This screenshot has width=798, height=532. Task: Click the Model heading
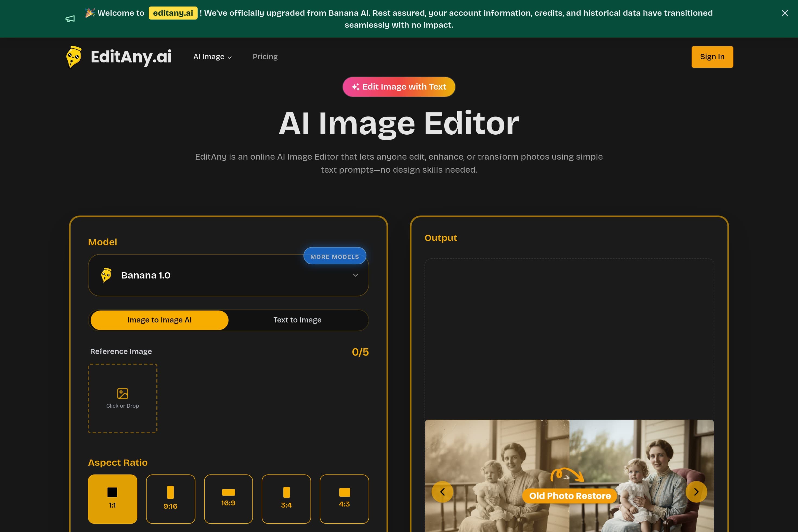pos(103,242)
